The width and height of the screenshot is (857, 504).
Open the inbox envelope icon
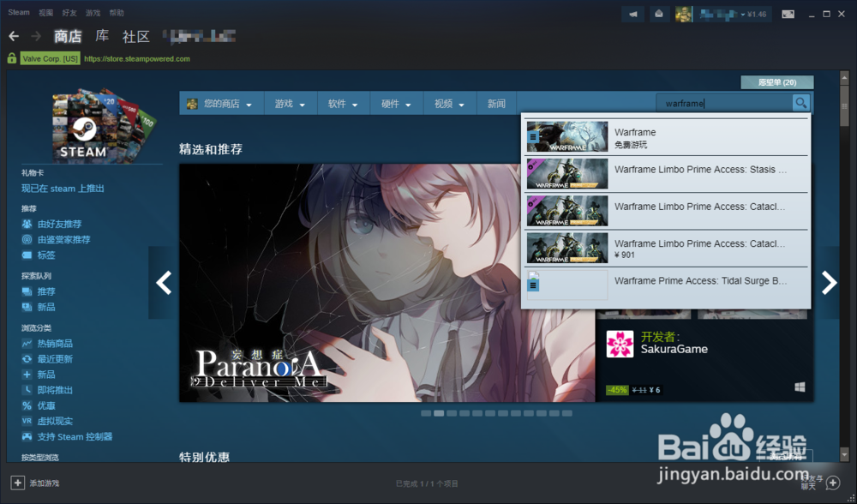[x=659, y=15]
